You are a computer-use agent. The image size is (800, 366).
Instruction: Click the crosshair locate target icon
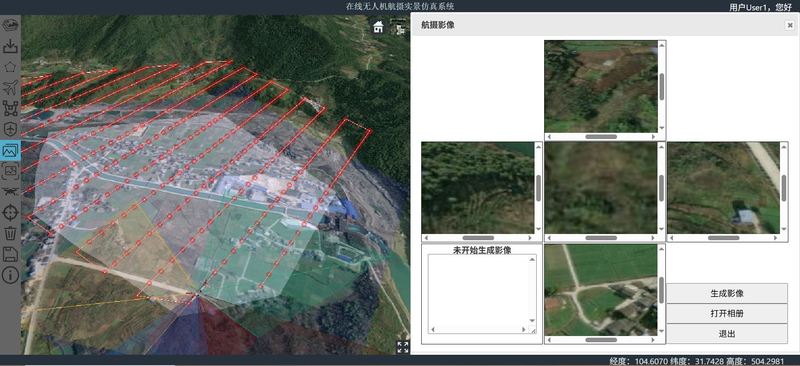tap(10, 212)
